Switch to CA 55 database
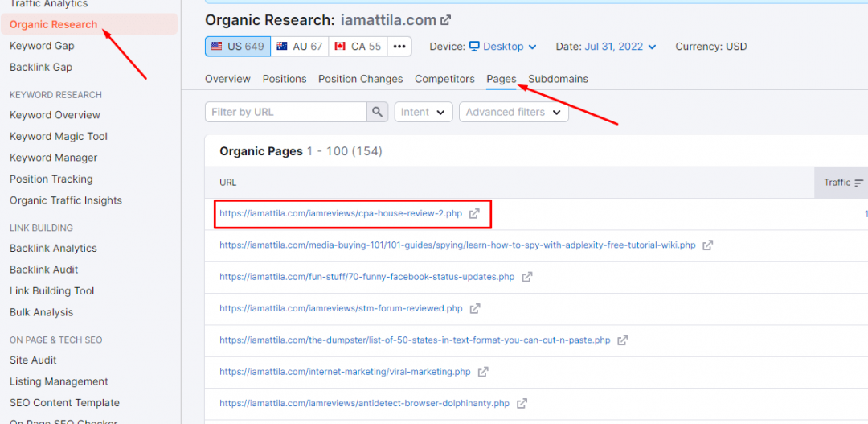Viewport: 868px width, 424px height. tap(358, 47)
